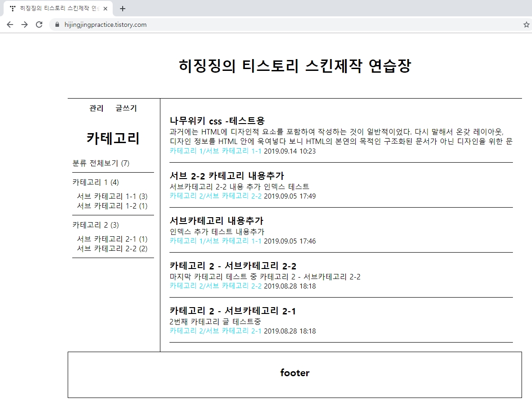
Task: Bookmark this page with the star icon
Action: click(x=526, y=25)
